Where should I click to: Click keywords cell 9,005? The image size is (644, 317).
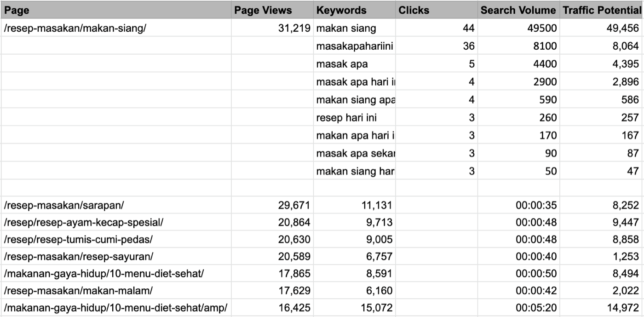(x=354, y=239)
